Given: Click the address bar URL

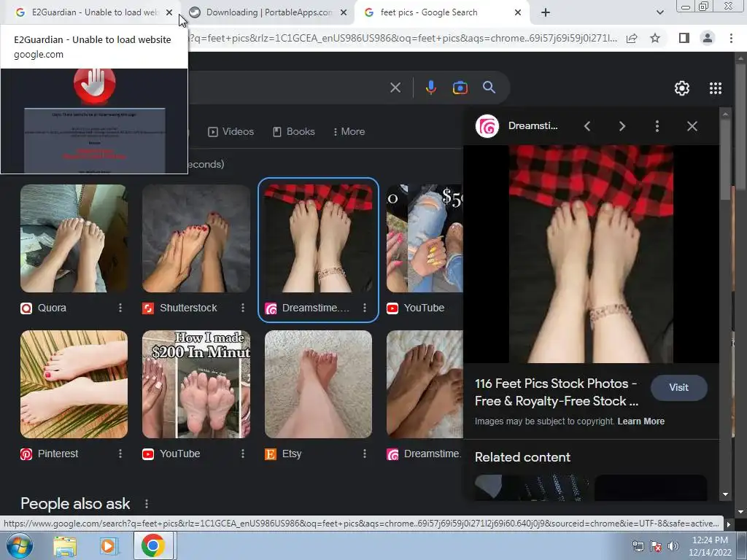Looking at the screenshot, I should click(x=403, y=38).
